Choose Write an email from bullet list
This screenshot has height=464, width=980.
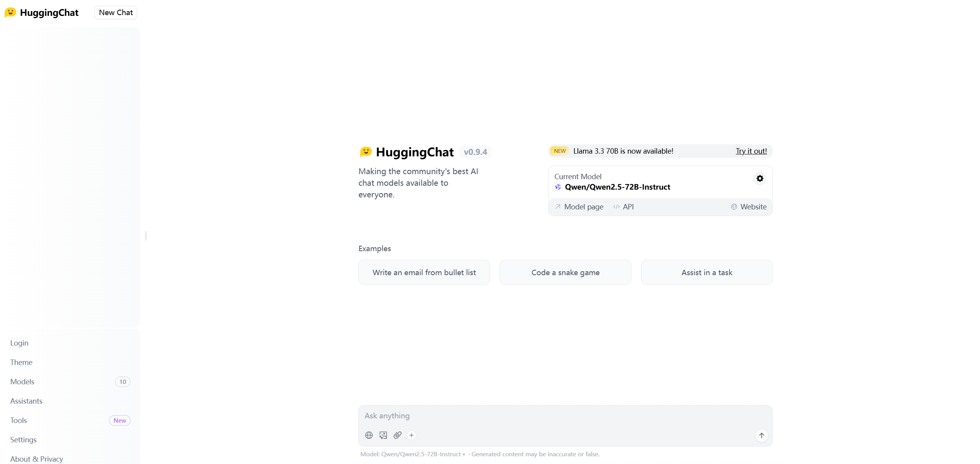424,272
